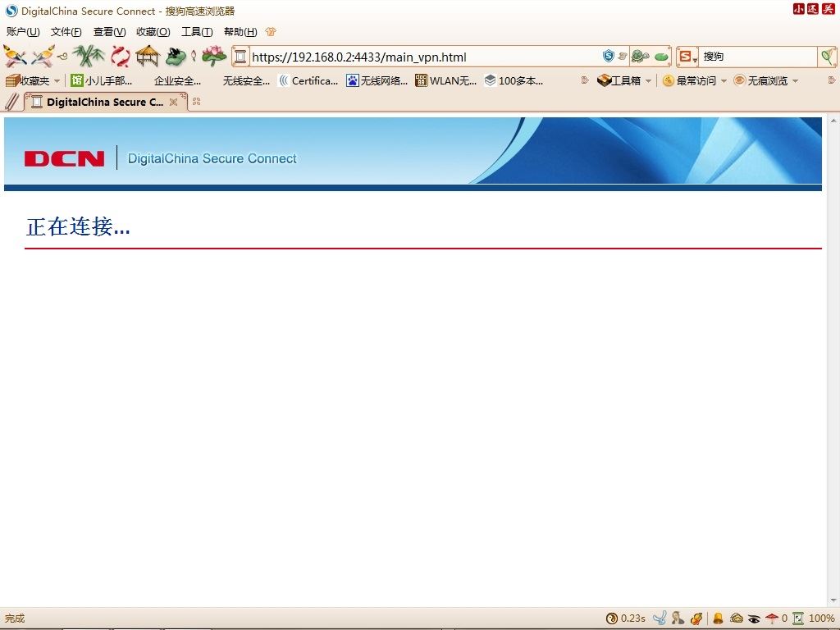Open the 收藏夹 favorites dropdown
The width and height of the screenshot is (840, 630).
click(x=33, y=81)
